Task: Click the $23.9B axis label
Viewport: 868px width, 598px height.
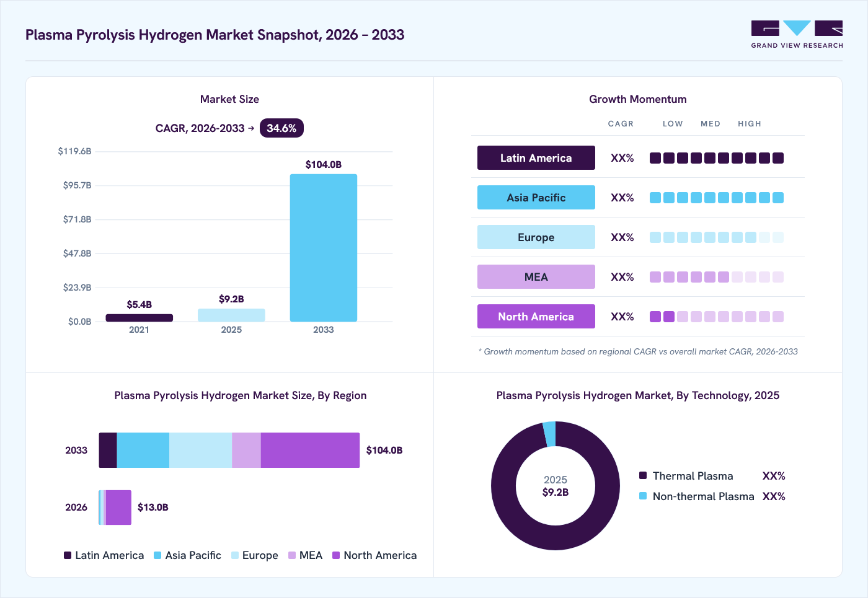Action: (x=77, y=288)
